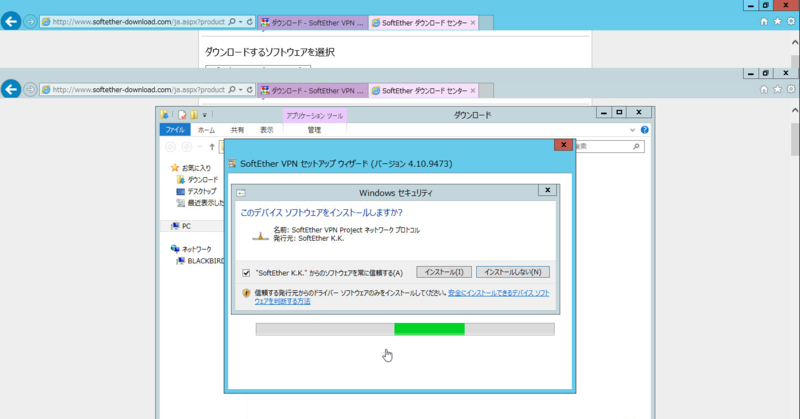Select お気に入り in the navigation pane
The height and width of the screenshot is (419, 800).
click(190, 168)
